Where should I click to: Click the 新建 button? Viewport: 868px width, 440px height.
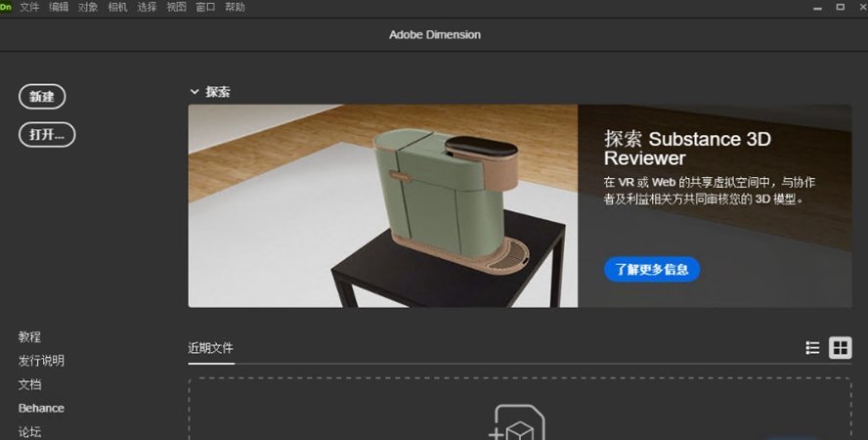coord(42,97)
